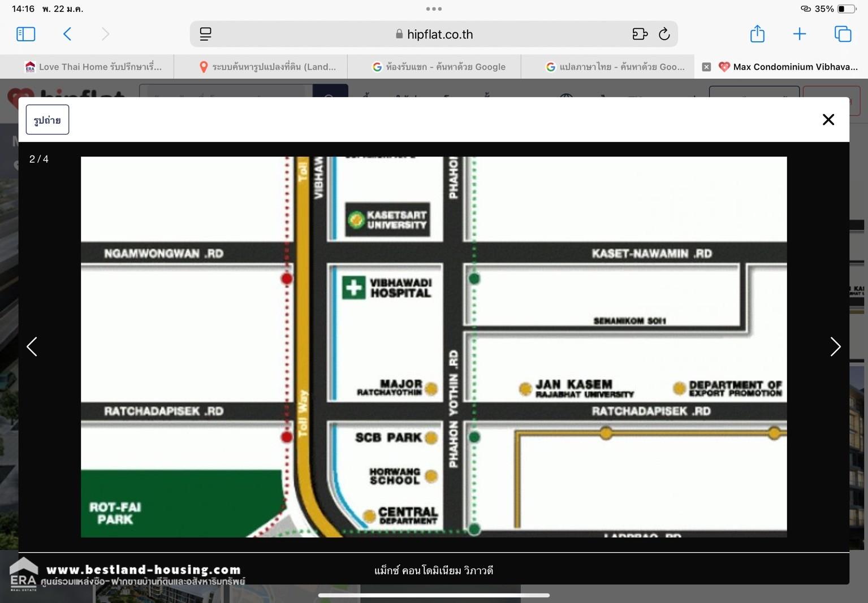Show the next gallery image

[x=835, y=346]
